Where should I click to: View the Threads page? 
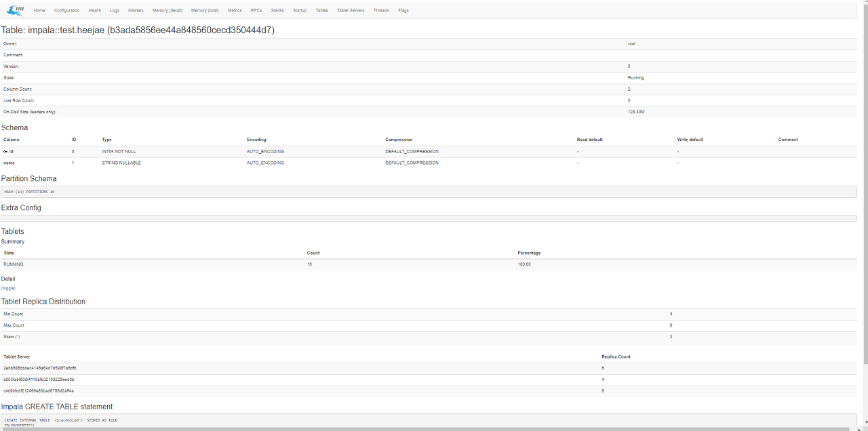381,10
